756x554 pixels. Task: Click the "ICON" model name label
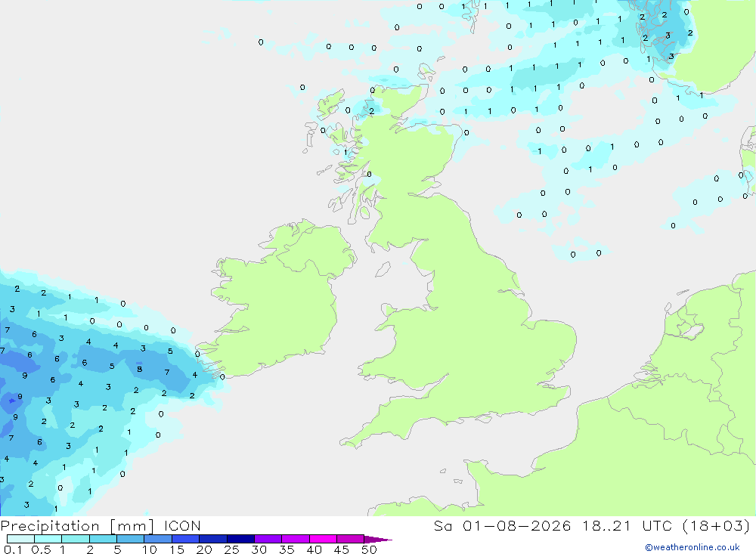click(x=182, y=526)
